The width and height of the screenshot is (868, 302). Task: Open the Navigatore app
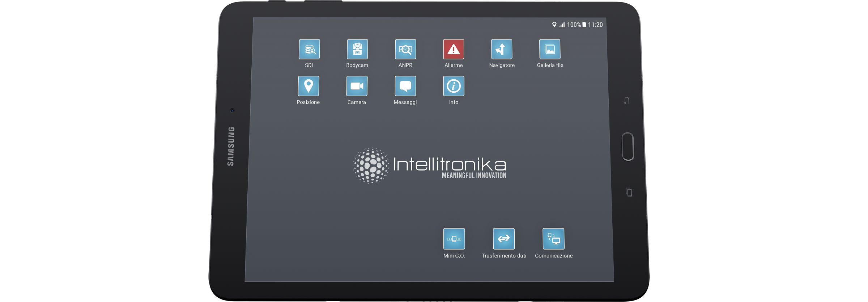tap(502, 49)
